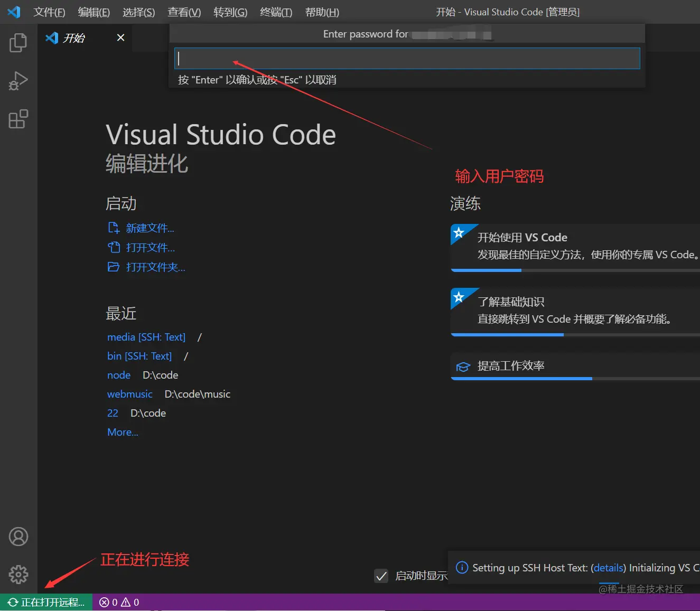The height and width of the screenshot is (611, 700).
Task: Click the folder icon beside 打开文件夹
Action: tap(114, 267)
